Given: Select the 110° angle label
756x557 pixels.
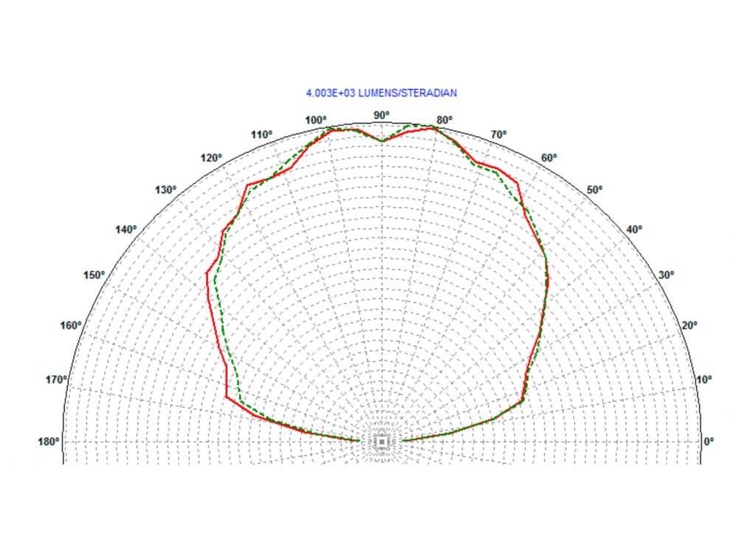Looking at the screenshot, I should (261, 134).
